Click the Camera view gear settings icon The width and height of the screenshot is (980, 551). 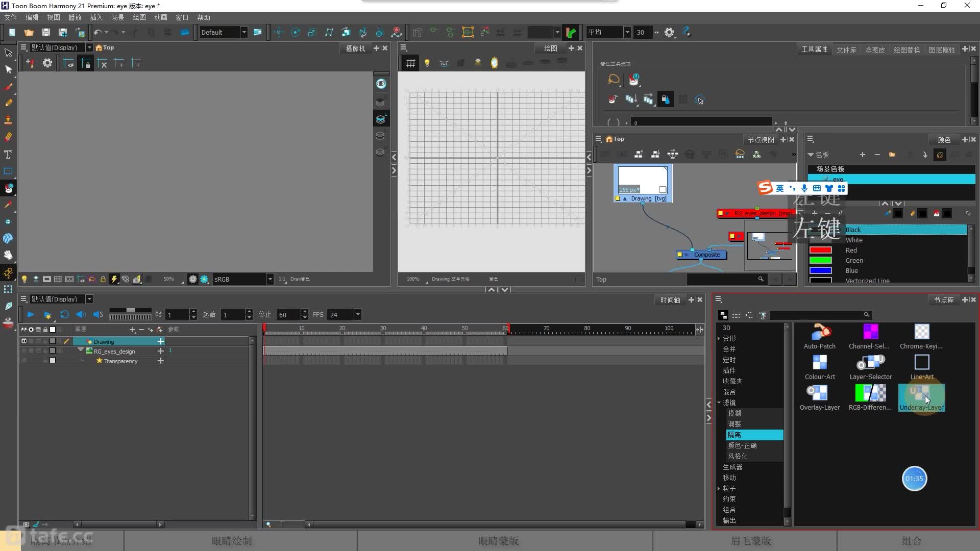pos(47,63)
